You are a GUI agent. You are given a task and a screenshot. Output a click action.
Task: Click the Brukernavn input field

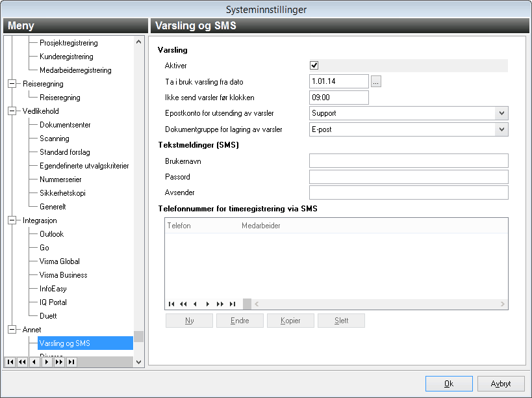[x=409, y=161]
